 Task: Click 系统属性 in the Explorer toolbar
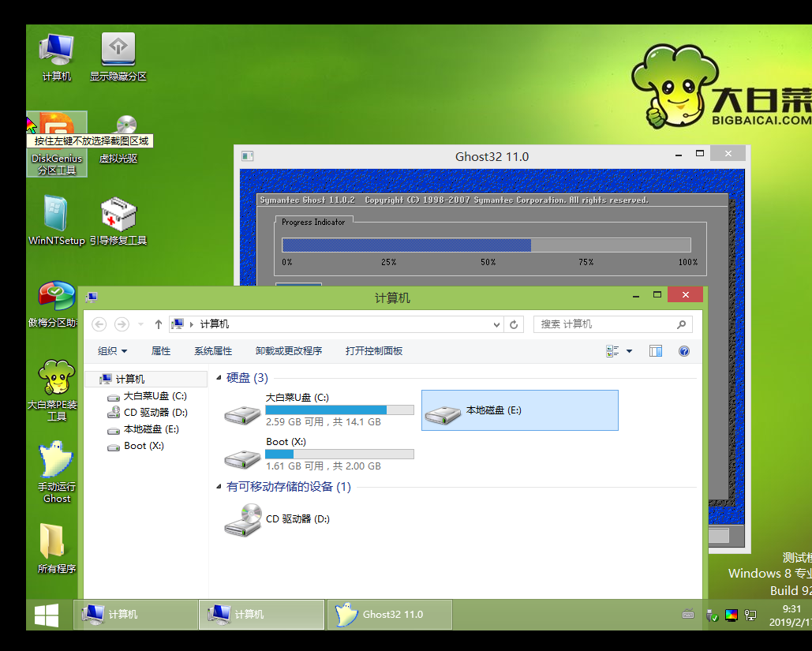pyautogui.click(x=213, y=351)
